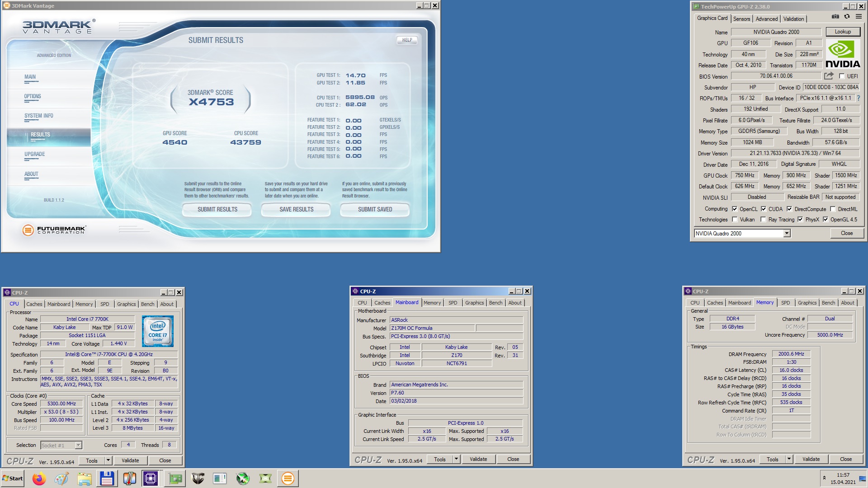Click Close button in the GPU-Z window
The image size is (868, 488).
(847, 234)
